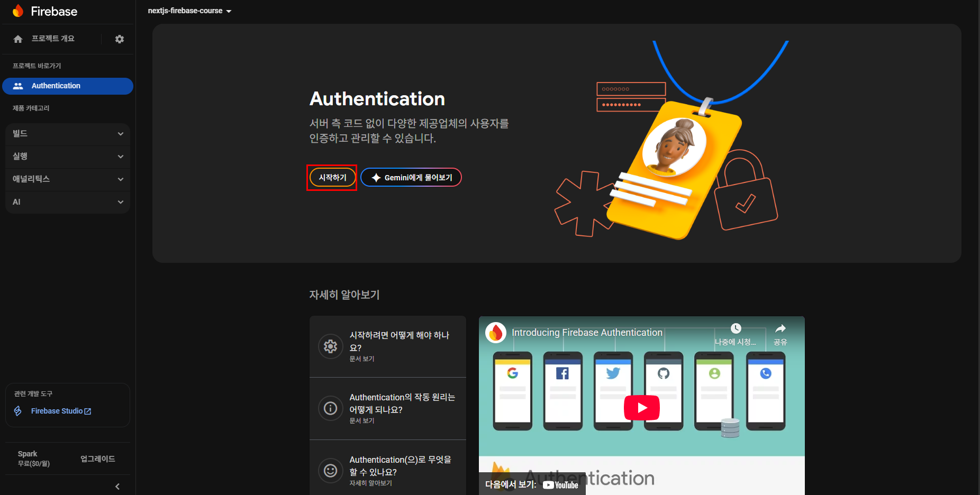Viewport: 980px width, 495px height.
Task: Click the smiley icon for Authentication capabilities
Action: (331, 471)
